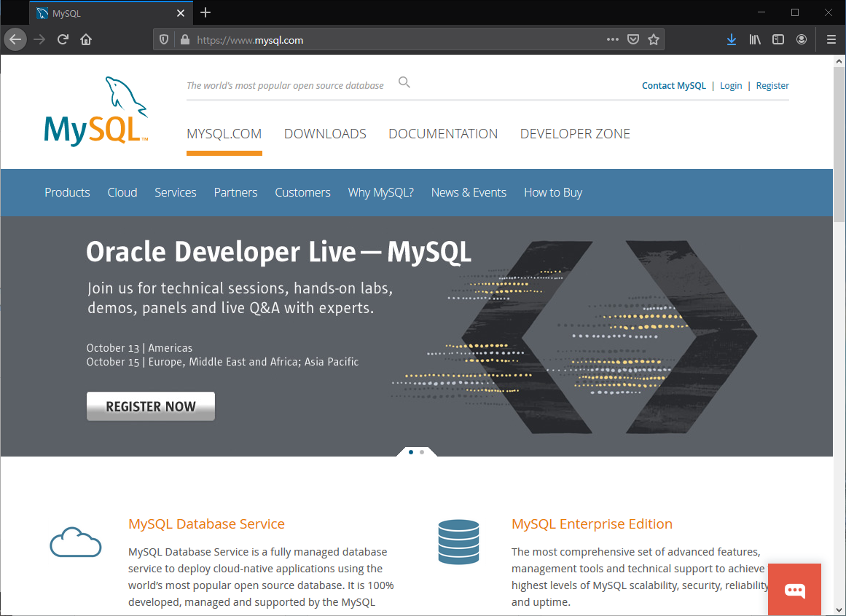Open the red chat bubble widget
This screenshot has width=846, height=616.
coord(795,590)
